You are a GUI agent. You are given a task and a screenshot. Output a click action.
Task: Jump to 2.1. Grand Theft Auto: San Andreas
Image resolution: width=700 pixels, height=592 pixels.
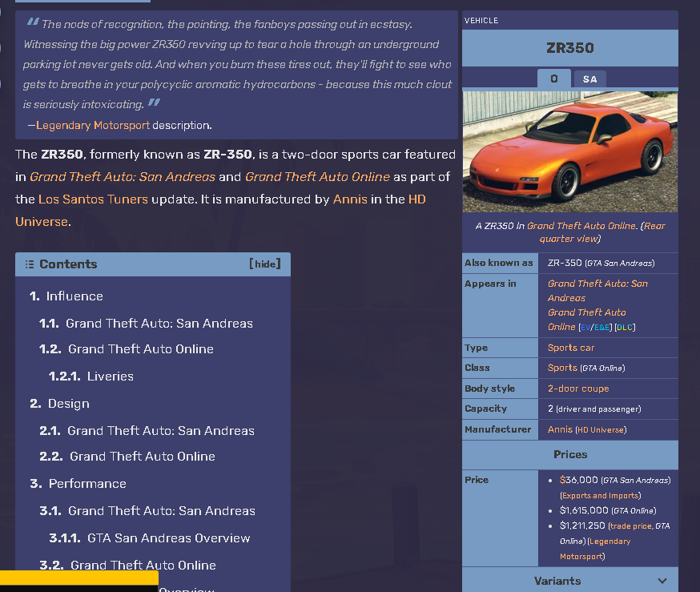pos(147,431)
